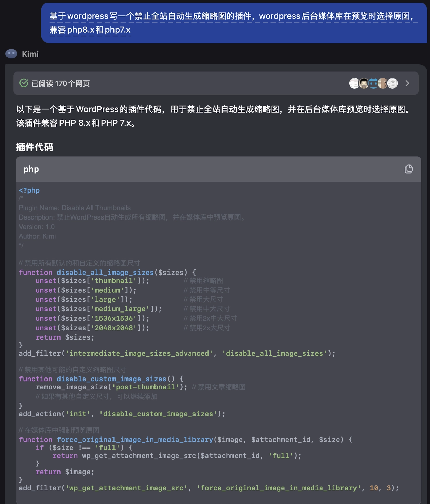This screenshot has height=504, width=430.
Task: Click the function disable_all_image_sizes declaration
Action: (x=107, y=273)
